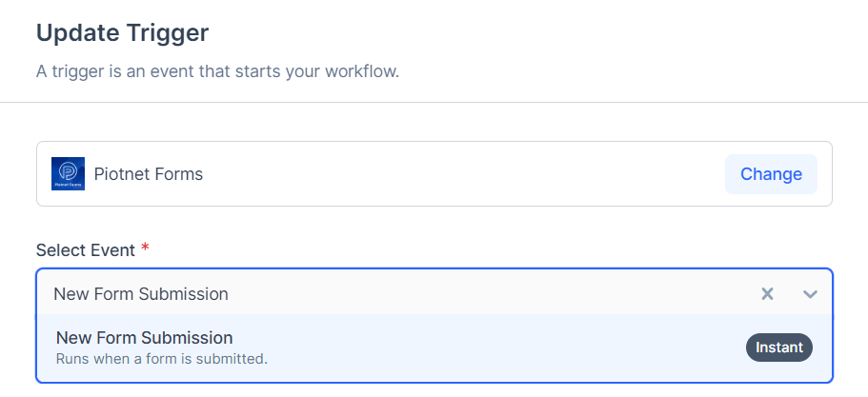Click the Piotnet Forms app name
Screen dimensions: 868x397
[x=149, y=174]
